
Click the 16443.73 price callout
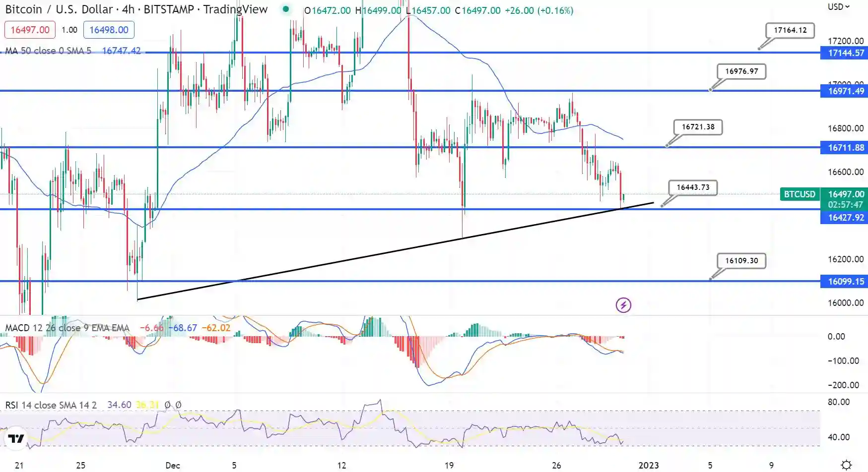(x=693, y=187)
